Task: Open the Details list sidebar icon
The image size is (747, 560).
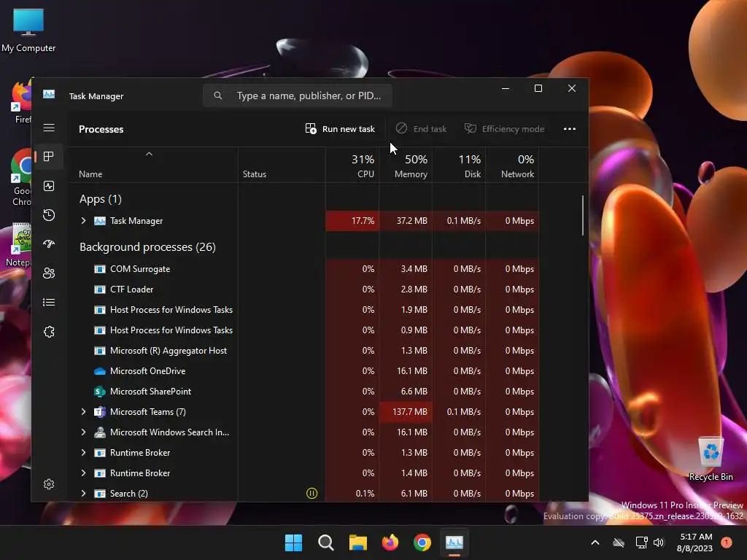Action: (49, 303)
